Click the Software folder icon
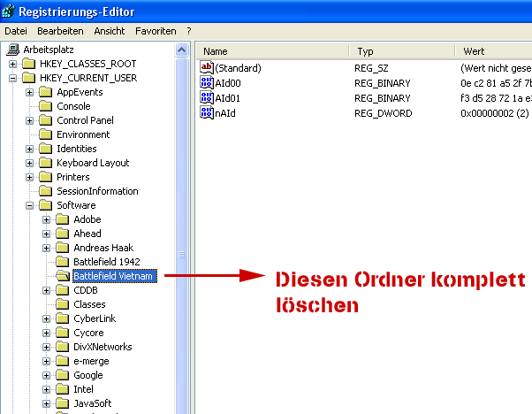Viewport: 532px width, 414px height. (x=45, y=205)
